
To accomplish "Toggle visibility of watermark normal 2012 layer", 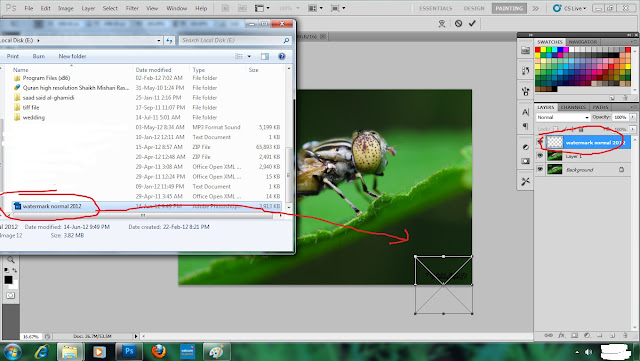I will pos(540,142).
